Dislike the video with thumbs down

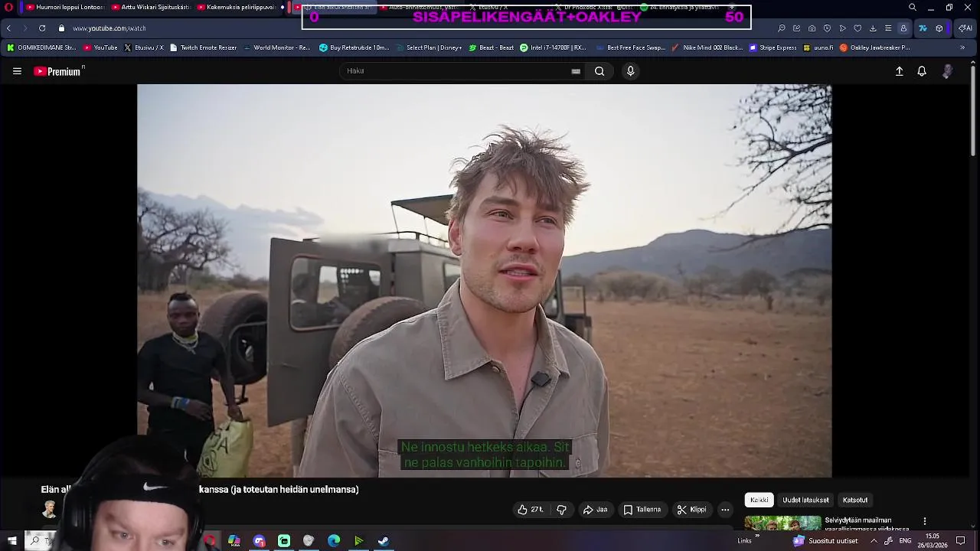pos(561,510)
